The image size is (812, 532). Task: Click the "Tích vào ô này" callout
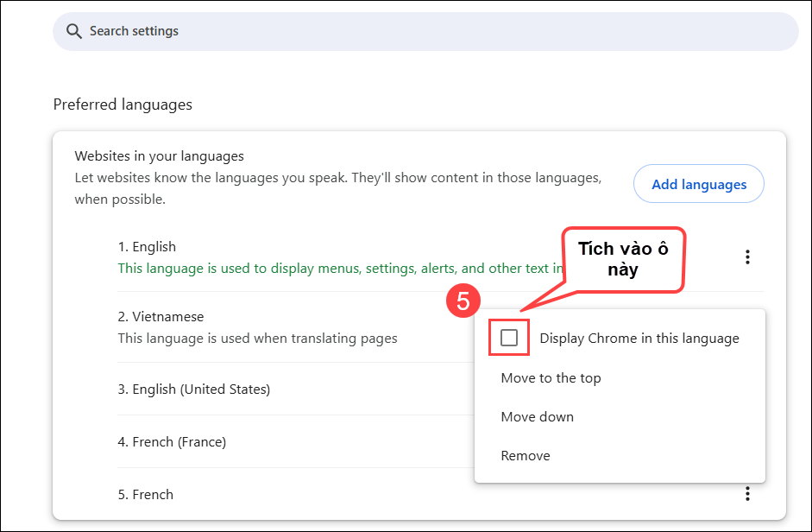[x=622, y=259]
